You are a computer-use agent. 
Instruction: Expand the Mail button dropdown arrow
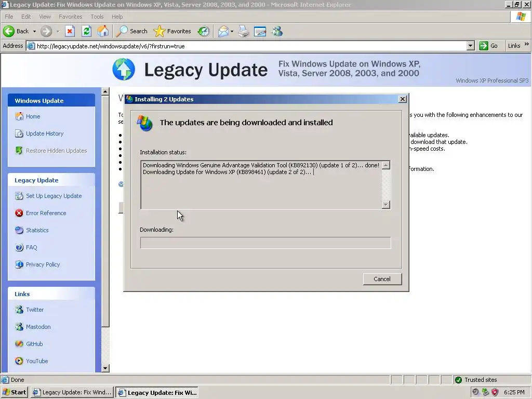[232, 31]
